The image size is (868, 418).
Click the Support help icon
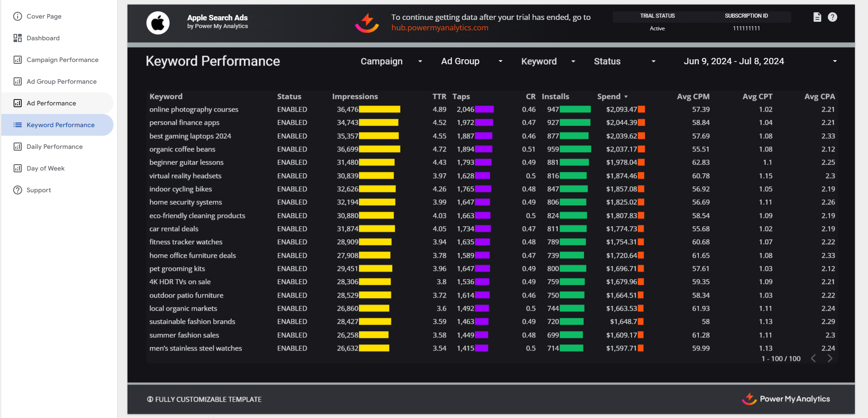(x=38, y=190)
